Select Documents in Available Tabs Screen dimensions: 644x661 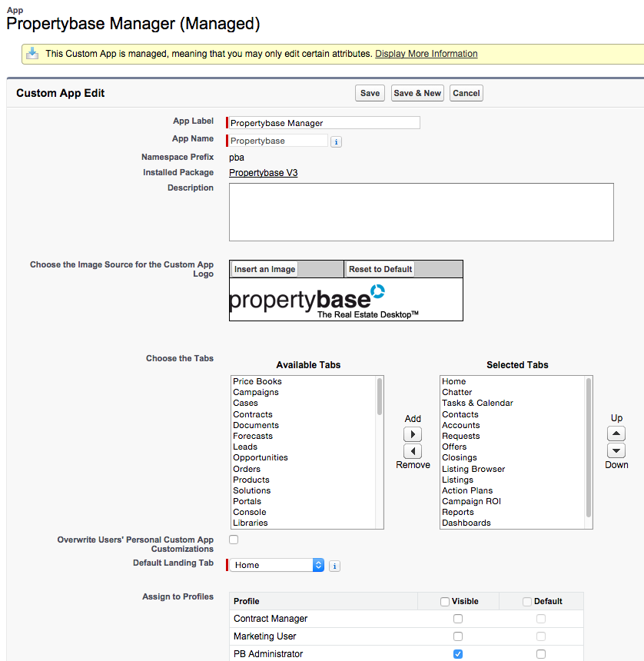coord(256,425)
